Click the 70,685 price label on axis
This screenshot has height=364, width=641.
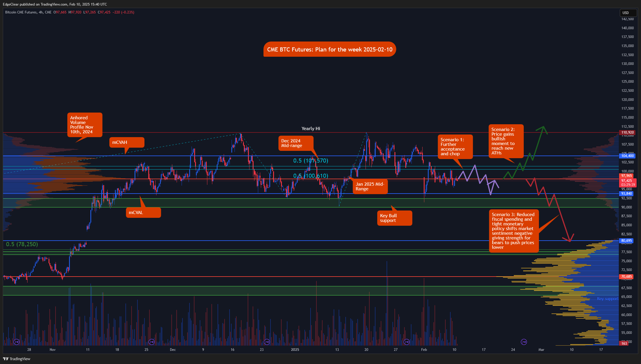626,277
